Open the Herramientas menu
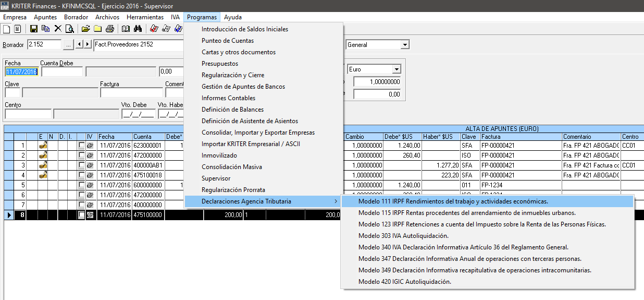Viewport: 644px width, 300px height. pyautogui.click(x=145, y=17)
